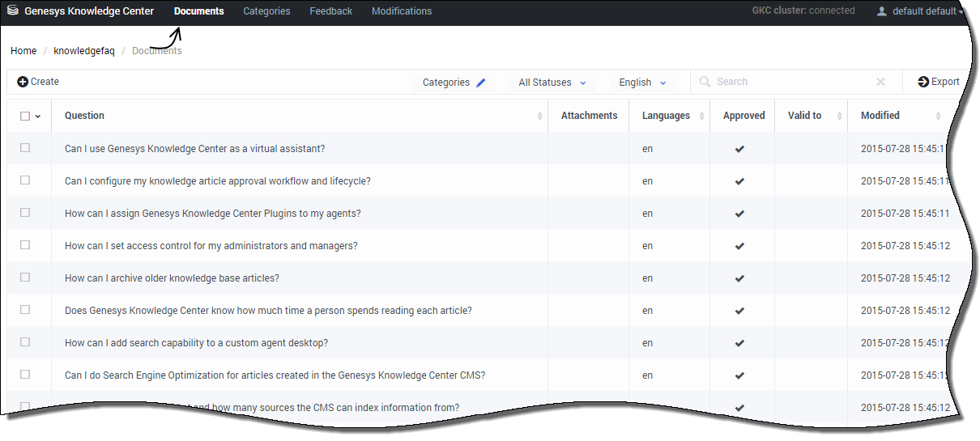Click the Genesys Knowledge Center logo icon
980x441 pixels.
tap(13, 11)
